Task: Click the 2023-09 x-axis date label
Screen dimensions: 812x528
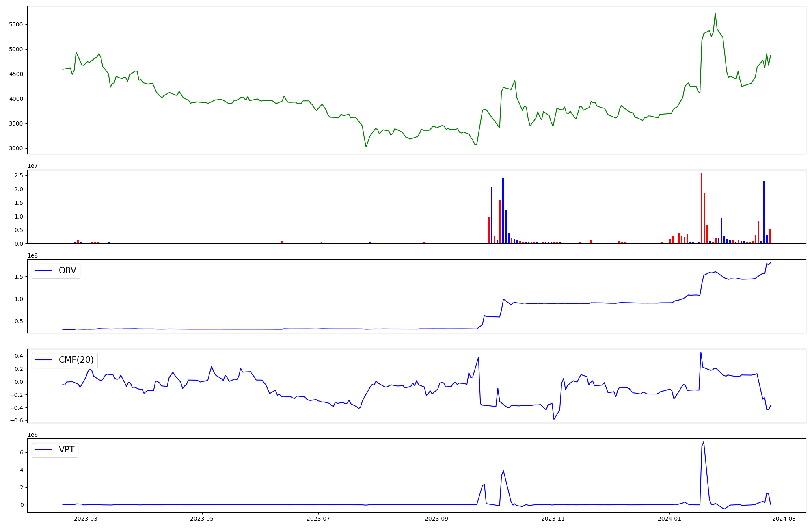Action: tap(437, 519)
